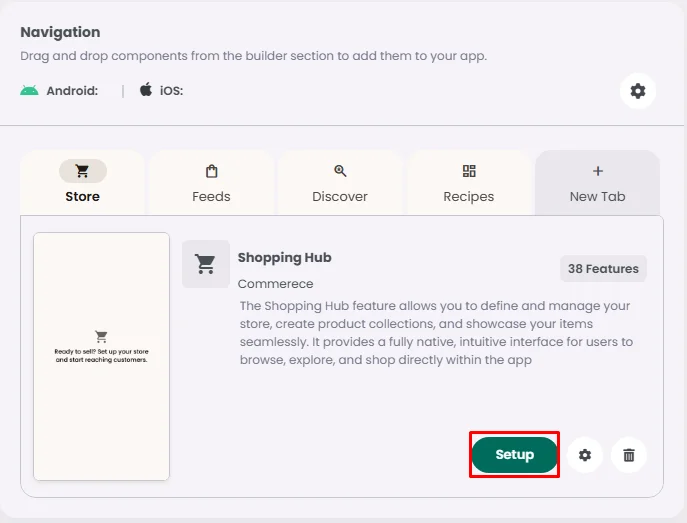
Task: Click the Store tab cart icon
Action: click(83, 171)
